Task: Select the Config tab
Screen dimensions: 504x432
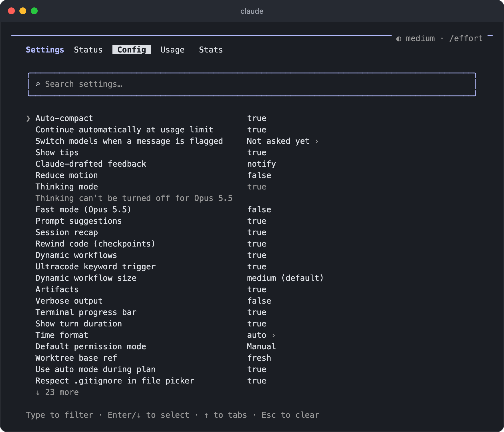Action: 132,50
